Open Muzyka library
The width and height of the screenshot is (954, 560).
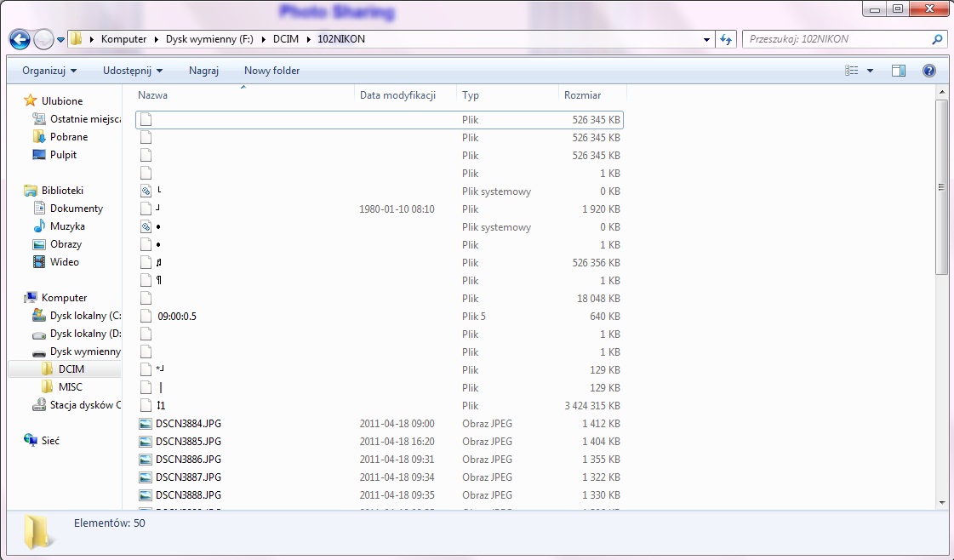(67, 226)
